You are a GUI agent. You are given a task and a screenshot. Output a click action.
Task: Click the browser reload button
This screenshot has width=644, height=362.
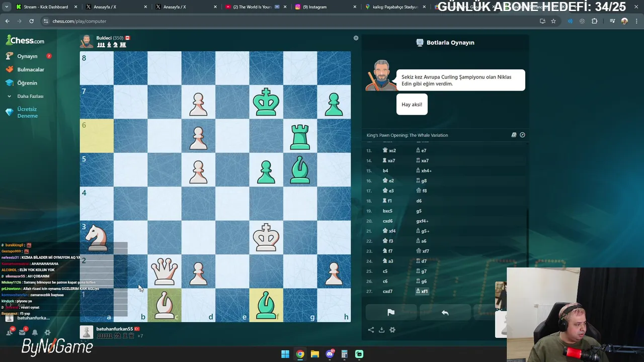tap(31, 21)
